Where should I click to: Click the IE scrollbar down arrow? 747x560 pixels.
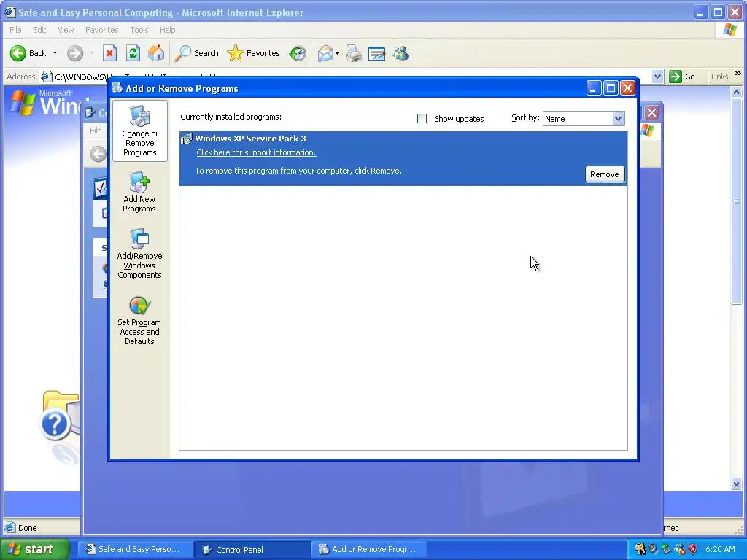point(737,484)
